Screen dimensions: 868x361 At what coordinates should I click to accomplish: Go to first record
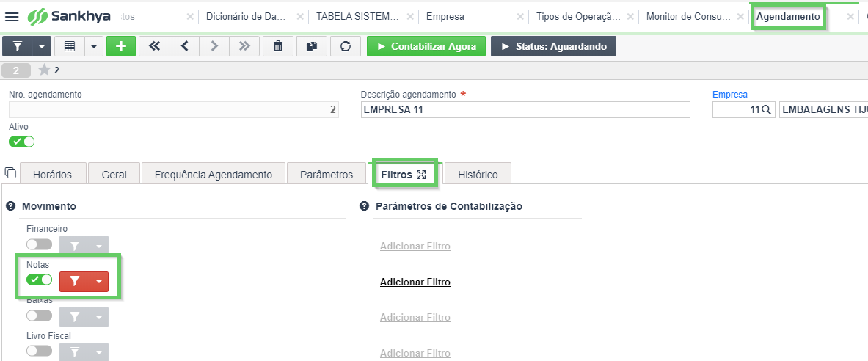[x=154, y=46]
